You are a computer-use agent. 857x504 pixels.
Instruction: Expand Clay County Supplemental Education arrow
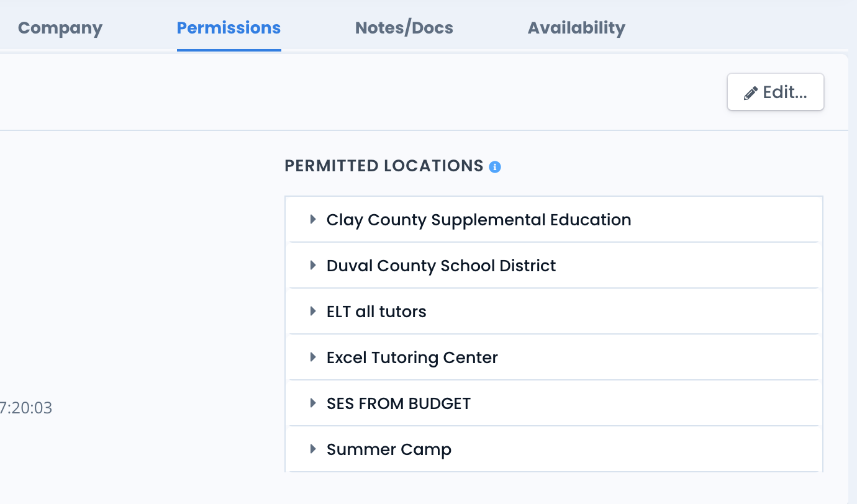coord(313,219)
